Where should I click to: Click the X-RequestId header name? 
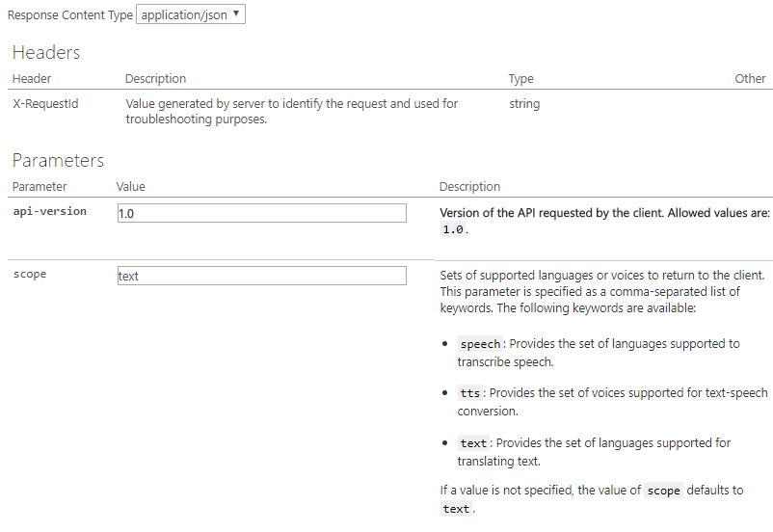45,103
